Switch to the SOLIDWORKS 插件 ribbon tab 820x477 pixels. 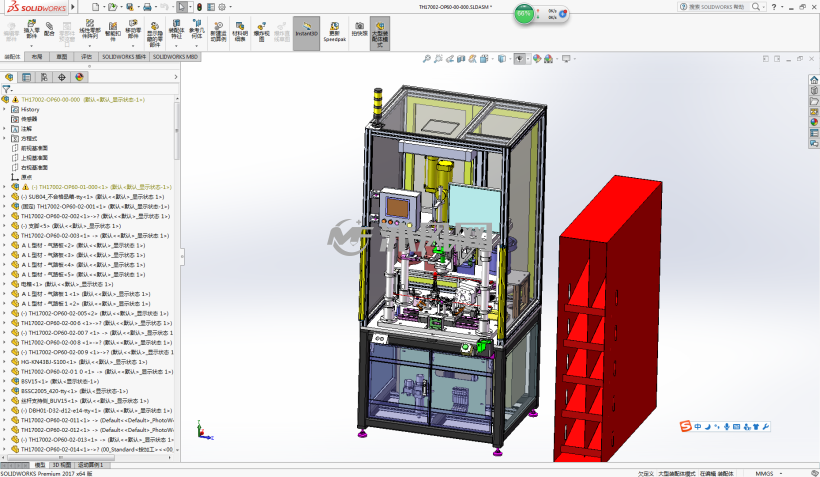pyautogui.click(x=124, y=56)
